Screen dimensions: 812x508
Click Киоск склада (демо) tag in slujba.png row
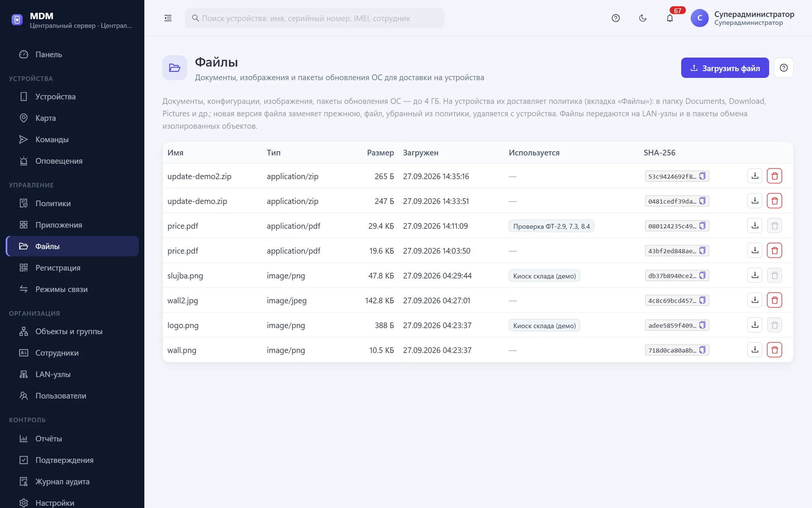(x=544, y=276)
